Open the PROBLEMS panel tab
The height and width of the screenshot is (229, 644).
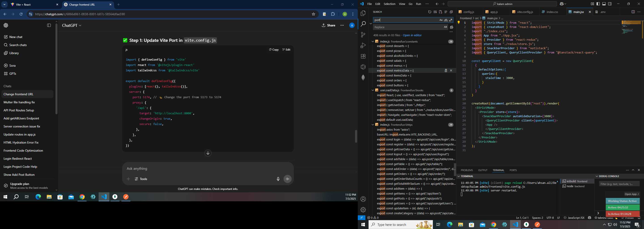(467, 170)
